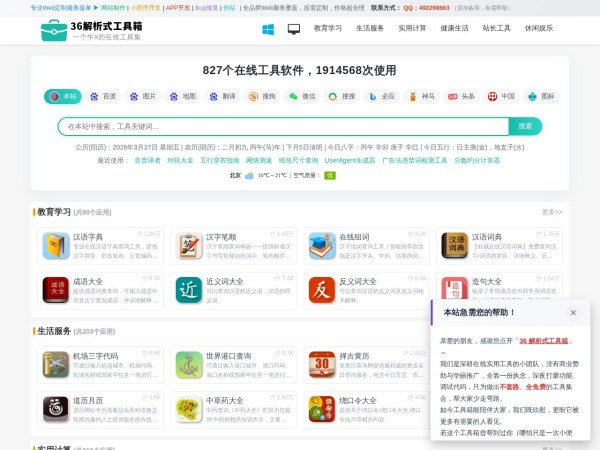Select the 中国 search option
The image size is (600, 450).
[501, 96]
